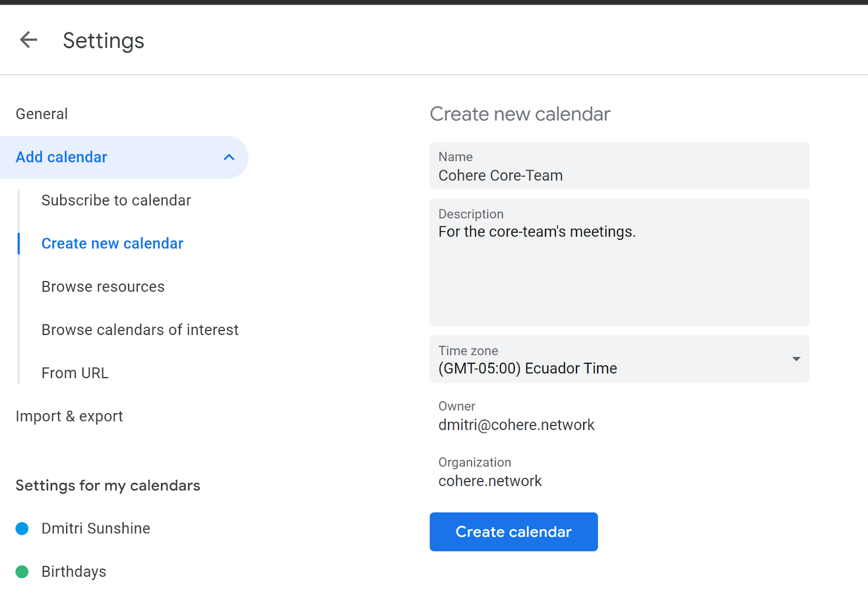Go back with the Settings arrow
This screenshot has width=868, height=601.
(28, 40)
